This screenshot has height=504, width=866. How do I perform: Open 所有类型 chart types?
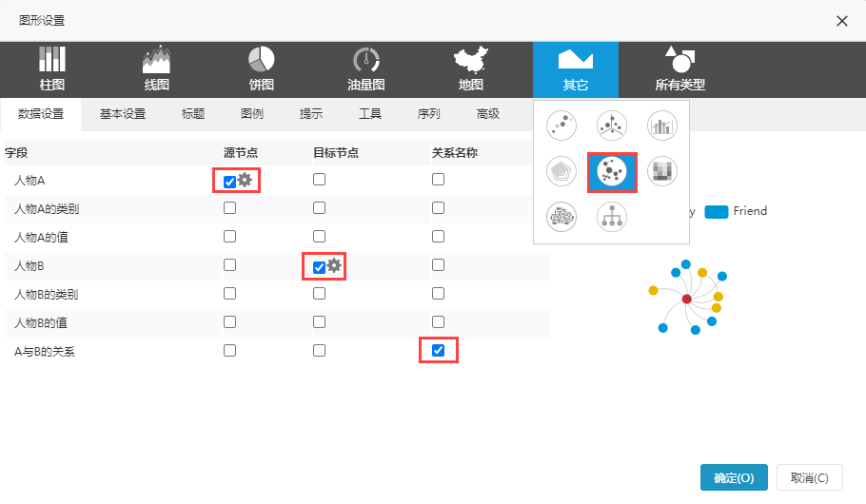point(679,70)
